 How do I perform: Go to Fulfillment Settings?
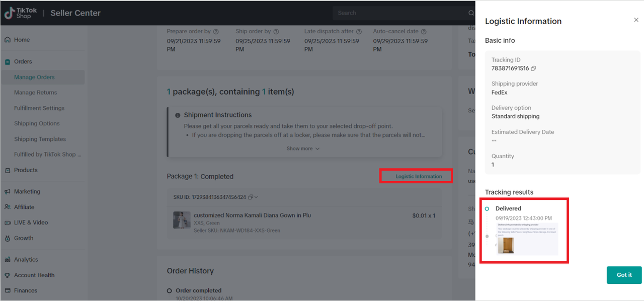39,108
